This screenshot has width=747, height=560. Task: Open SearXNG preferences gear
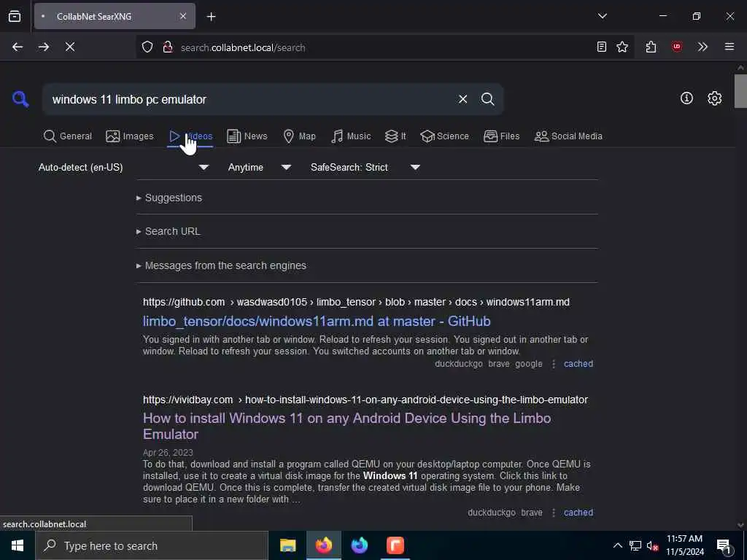coord(714,98)
